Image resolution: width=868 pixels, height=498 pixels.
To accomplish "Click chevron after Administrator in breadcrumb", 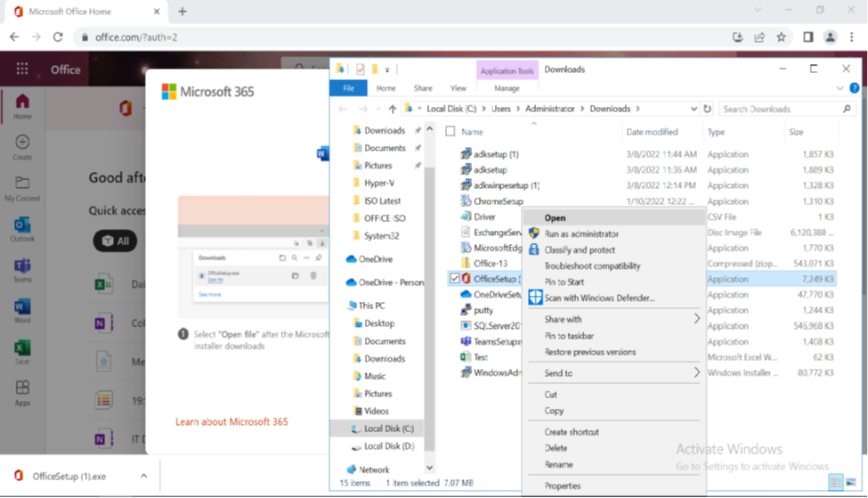I will coord(582,109).
